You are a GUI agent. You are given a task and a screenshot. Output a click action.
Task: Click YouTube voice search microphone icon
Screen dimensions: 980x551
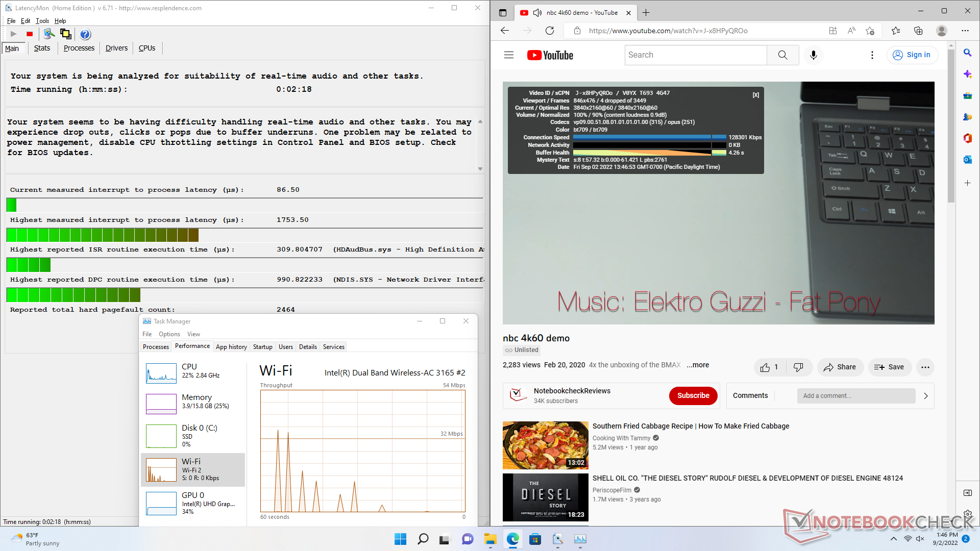point(813,55)
